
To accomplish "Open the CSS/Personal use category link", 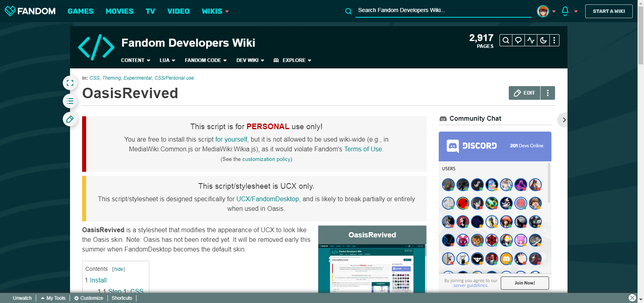I will (174, 78).
